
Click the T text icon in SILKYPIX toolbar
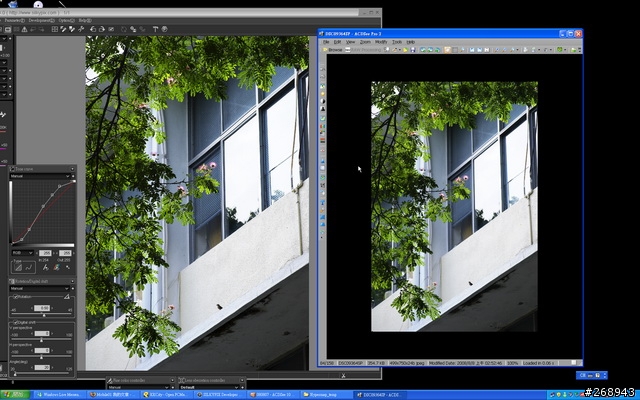pyautogui.click(x=155, y=29)
